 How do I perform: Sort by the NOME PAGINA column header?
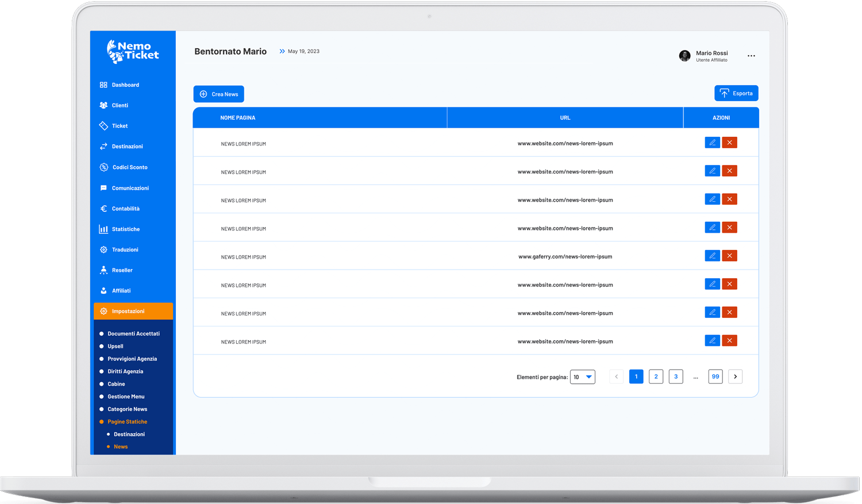point(238,118)
